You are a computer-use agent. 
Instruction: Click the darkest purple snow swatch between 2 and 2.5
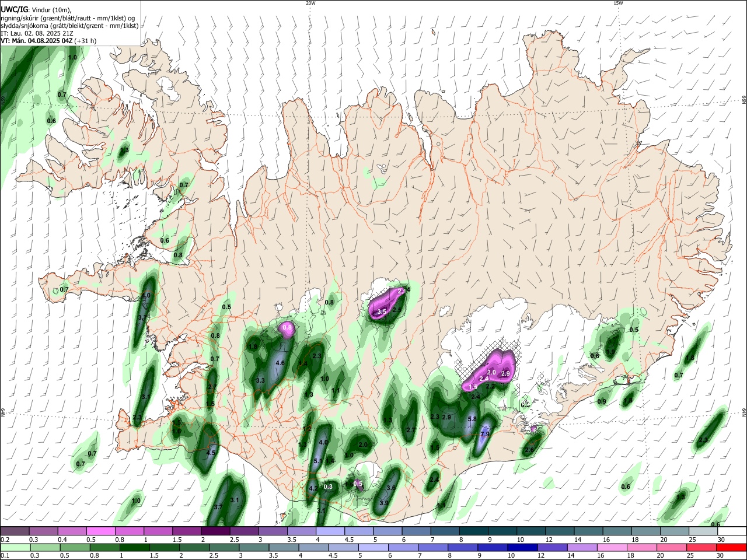click(x=215, y=531)
